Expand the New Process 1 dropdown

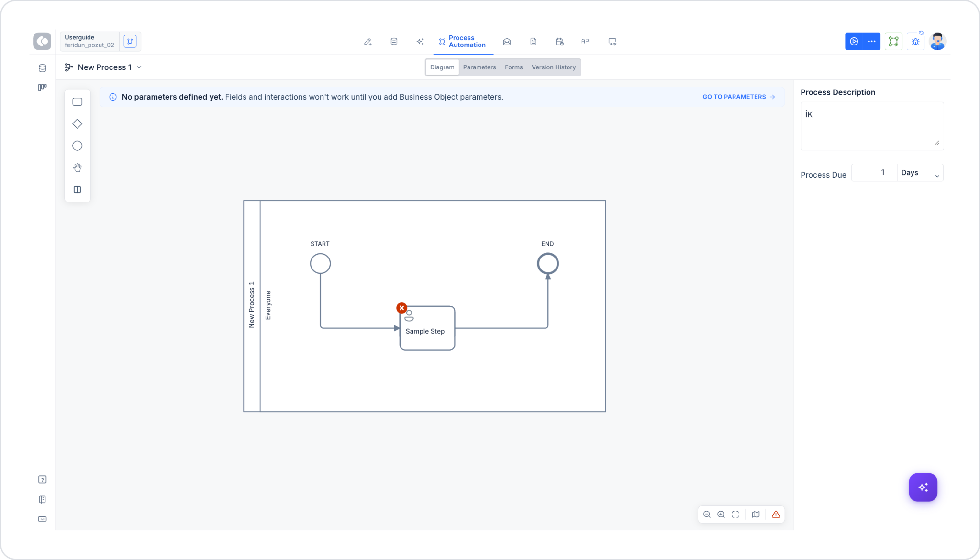(x=139, y=67)
